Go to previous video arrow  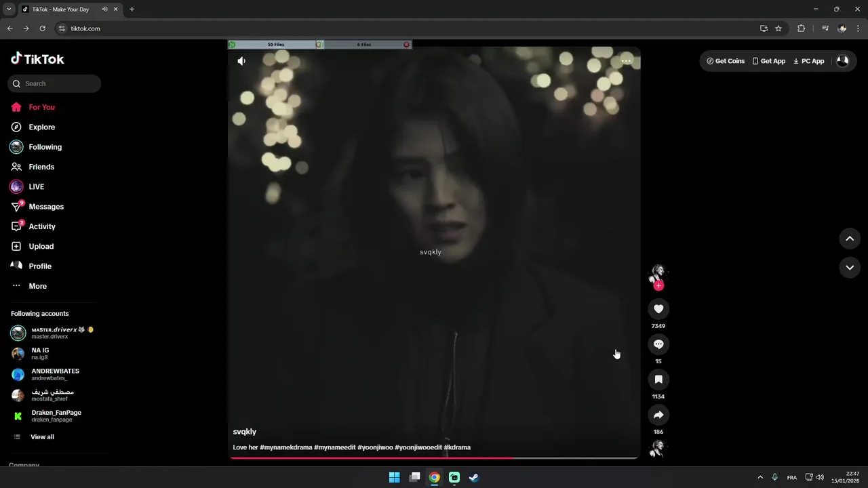click(850, 239)
